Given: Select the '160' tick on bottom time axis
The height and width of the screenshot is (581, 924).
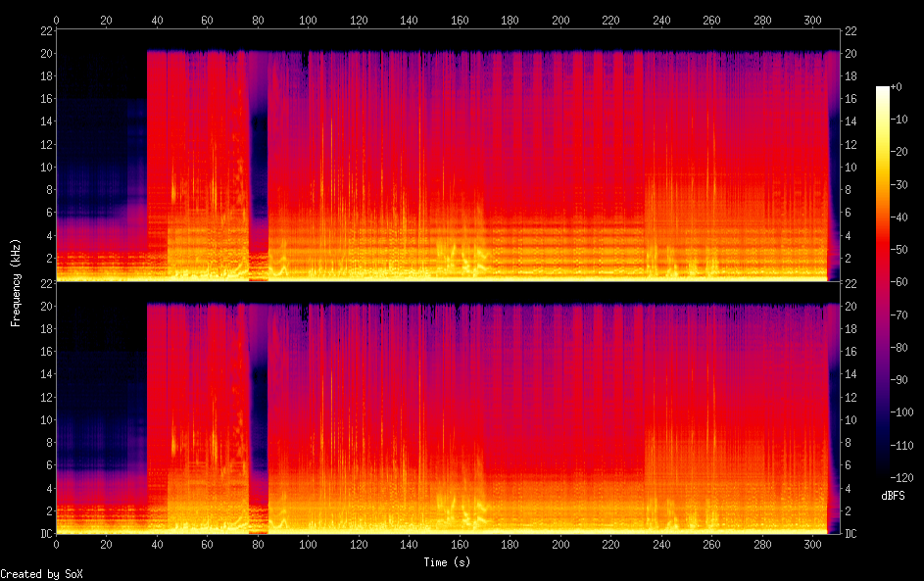Looking at the screenshot, I should (460, 545).
